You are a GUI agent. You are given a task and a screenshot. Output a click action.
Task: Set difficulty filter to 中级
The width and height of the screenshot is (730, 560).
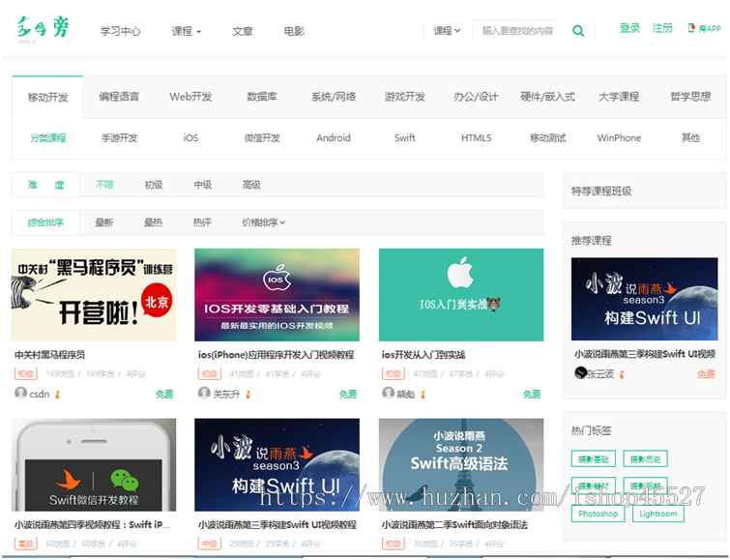pos(202,185)
